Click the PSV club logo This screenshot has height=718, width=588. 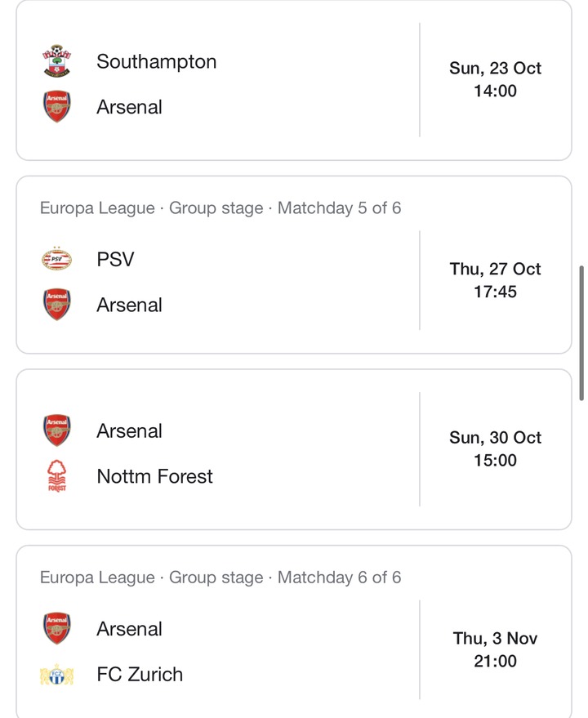tap(57, 259)
